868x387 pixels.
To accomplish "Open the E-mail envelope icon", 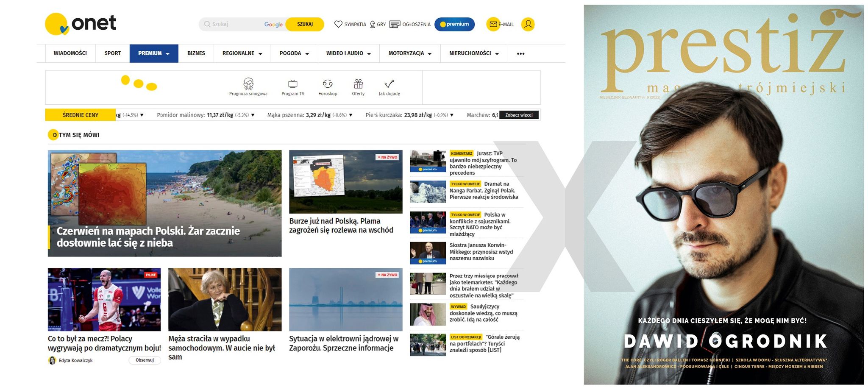I will pyautogui.click(x=493, y=24).
